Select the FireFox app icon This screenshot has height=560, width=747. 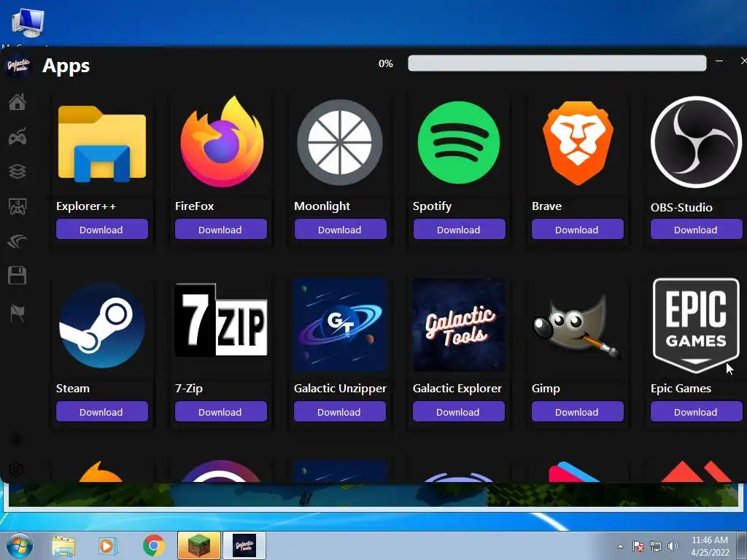pos(222,142)
